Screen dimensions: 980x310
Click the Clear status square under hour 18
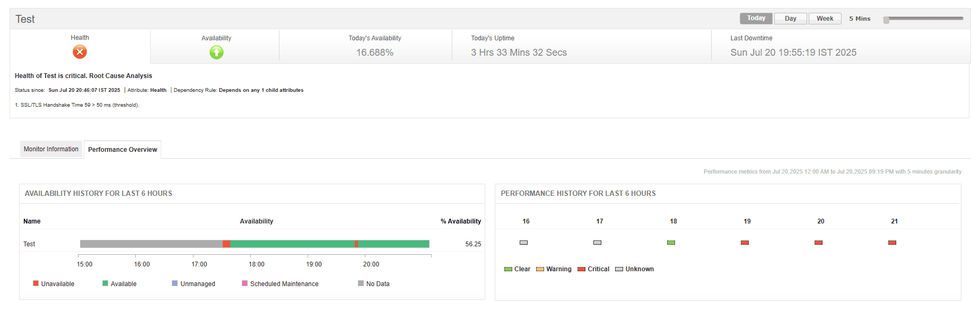[x=671, y=242]
